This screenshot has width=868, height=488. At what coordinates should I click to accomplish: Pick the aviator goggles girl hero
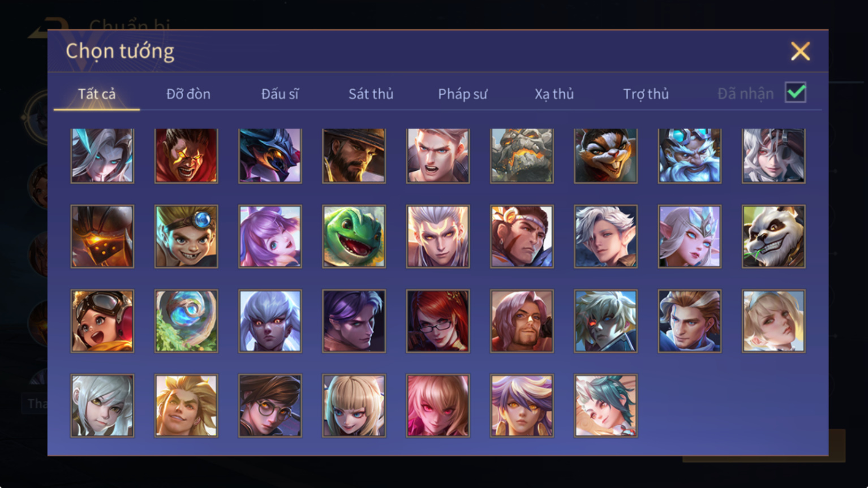102,321
